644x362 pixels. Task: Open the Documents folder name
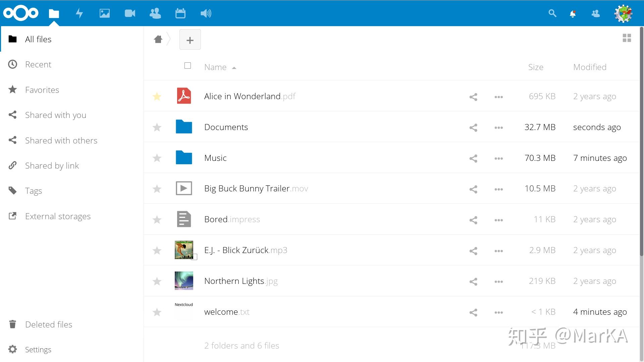click(226, 127)
